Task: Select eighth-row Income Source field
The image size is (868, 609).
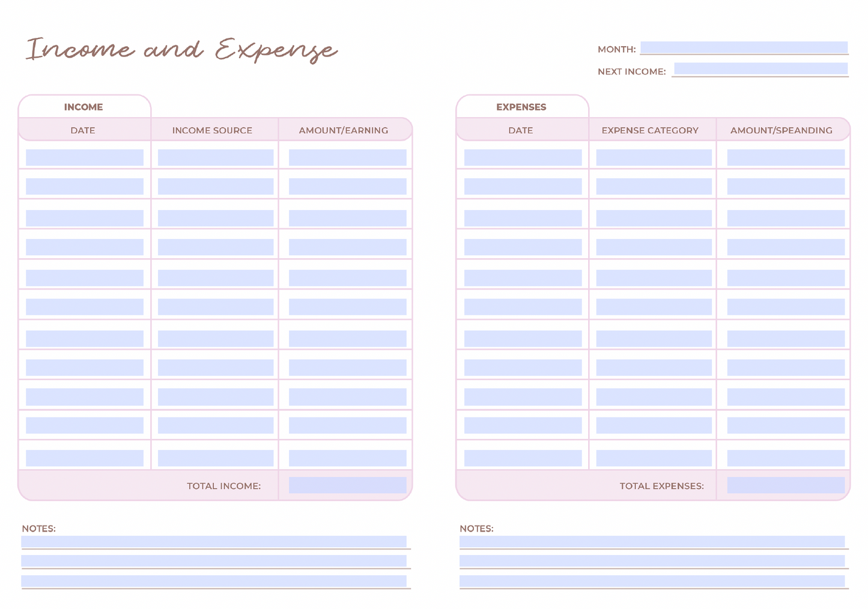Action: tap(216, 368)
